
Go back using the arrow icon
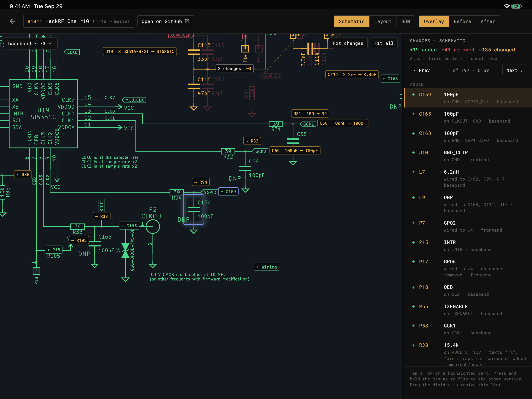(x=13, y=21)
